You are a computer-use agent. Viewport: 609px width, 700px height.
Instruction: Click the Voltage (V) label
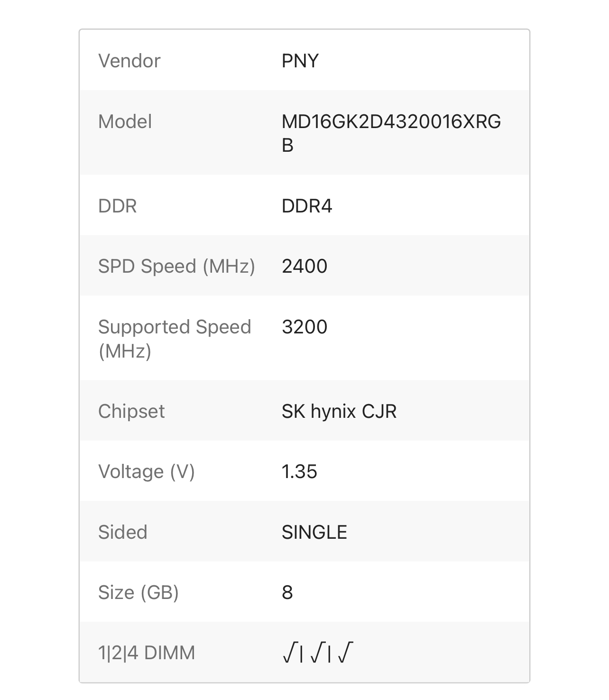[x=146, y=471]
